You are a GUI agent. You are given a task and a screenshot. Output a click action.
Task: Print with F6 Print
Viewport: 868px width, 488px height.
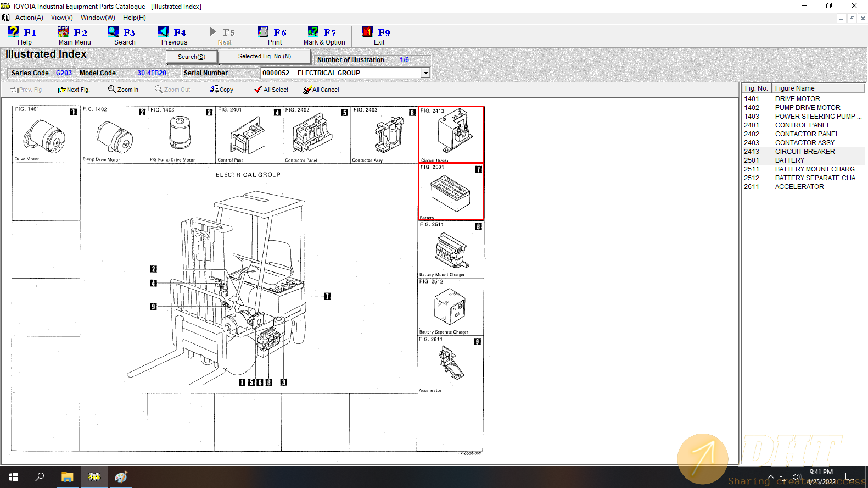[275, 36]
